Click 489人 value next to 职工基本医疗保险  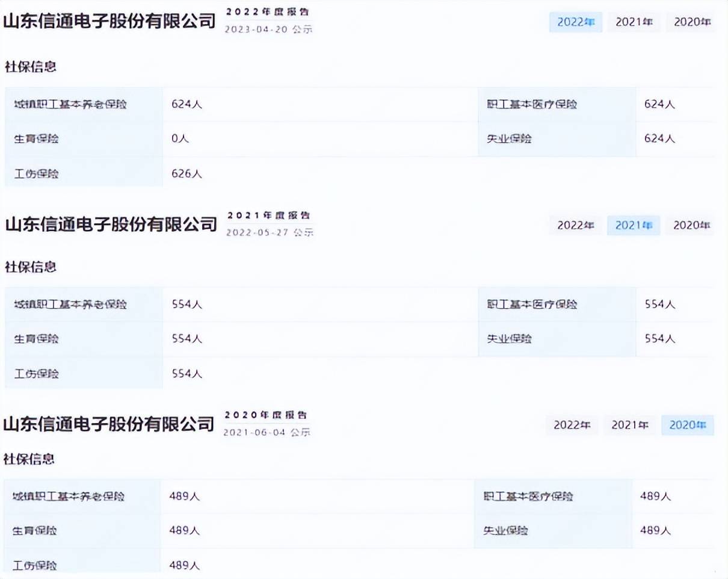(655, 497)
